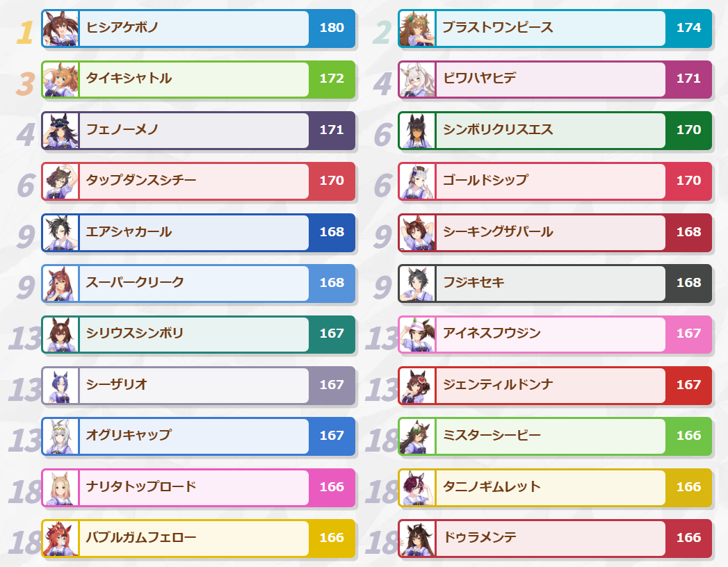This screenshot has width=728, height=567.
Task: Click the 180 score badge
Action: point(332,28)
